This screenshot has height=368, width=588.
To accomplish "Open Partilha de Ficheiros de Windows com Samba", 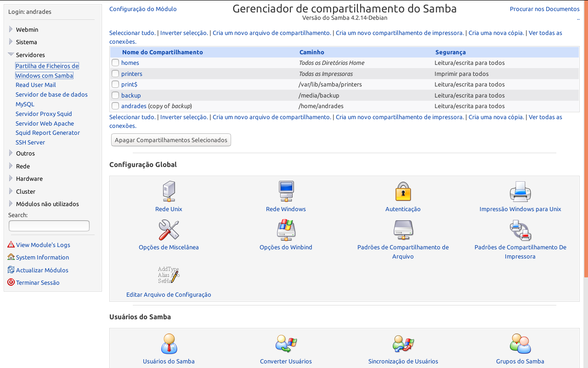I will click(47, 71).
